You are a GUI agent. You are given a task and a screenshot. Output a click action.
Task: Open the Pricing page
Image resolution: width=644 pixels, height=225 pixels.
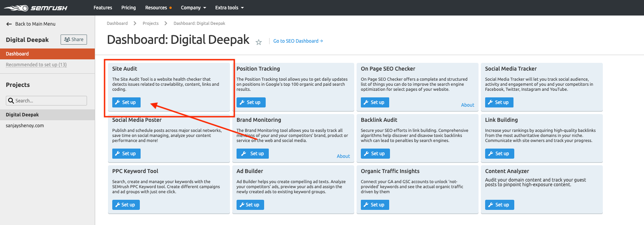(129, 8)
